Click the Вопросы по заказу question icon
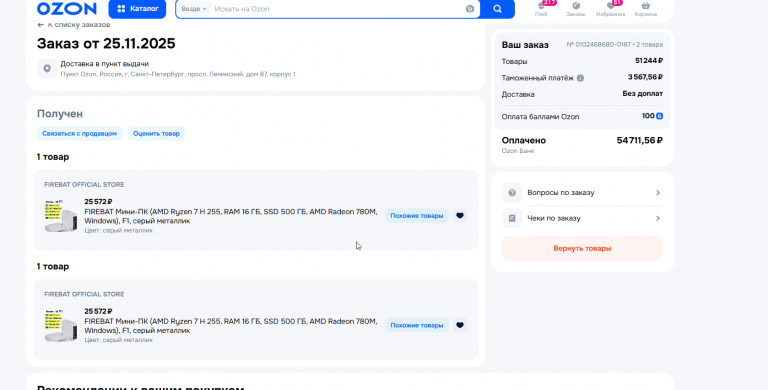 point(512,193)
